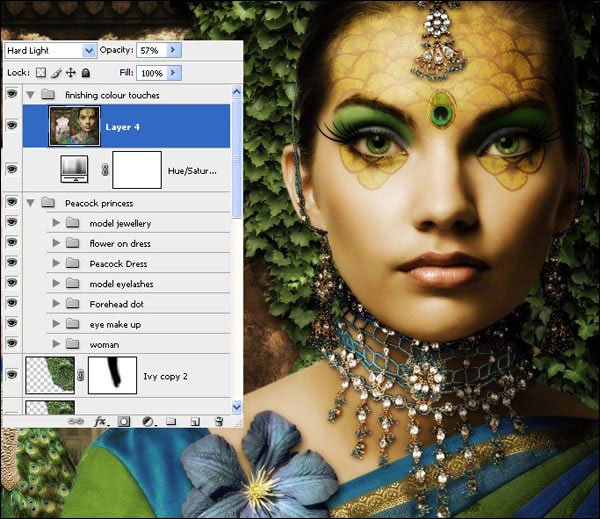Select the Ivy copy 2 layer mask
600x519 pixels.
(112, 375)
